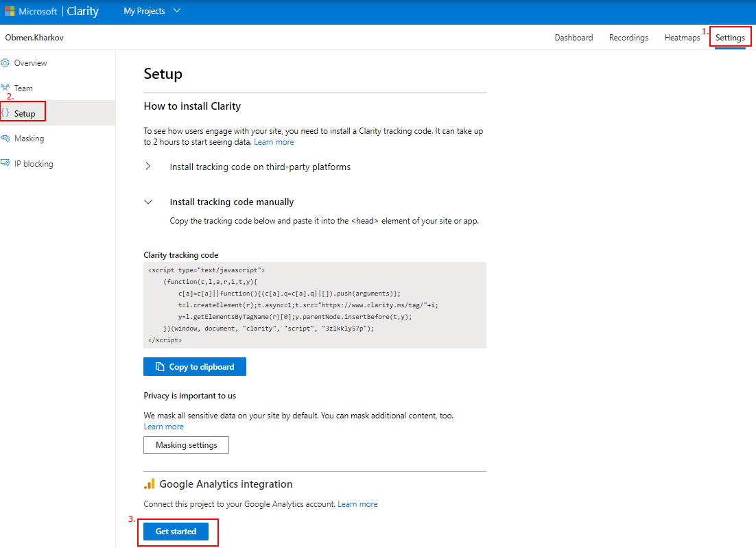Open Learn more link for Google Analytics
The height and width of the screenshot is (548, 756).
(x=357, y=504)
